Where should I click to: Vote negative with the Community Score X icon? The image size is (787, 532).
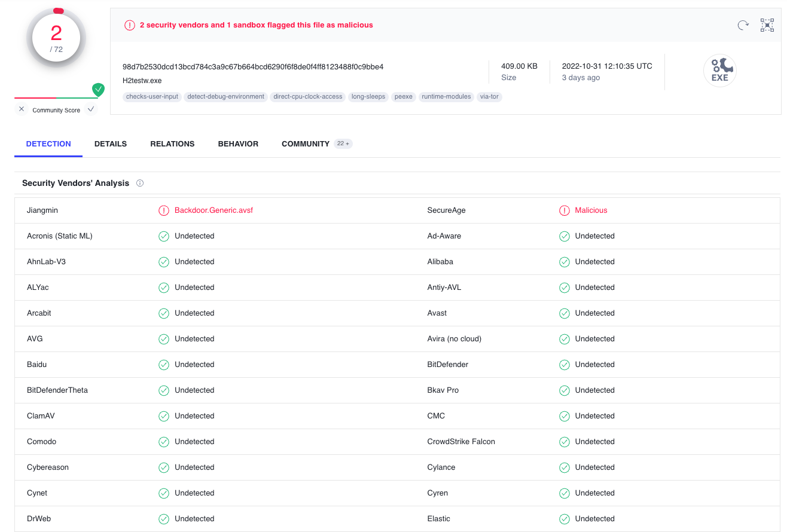(22, 109)
